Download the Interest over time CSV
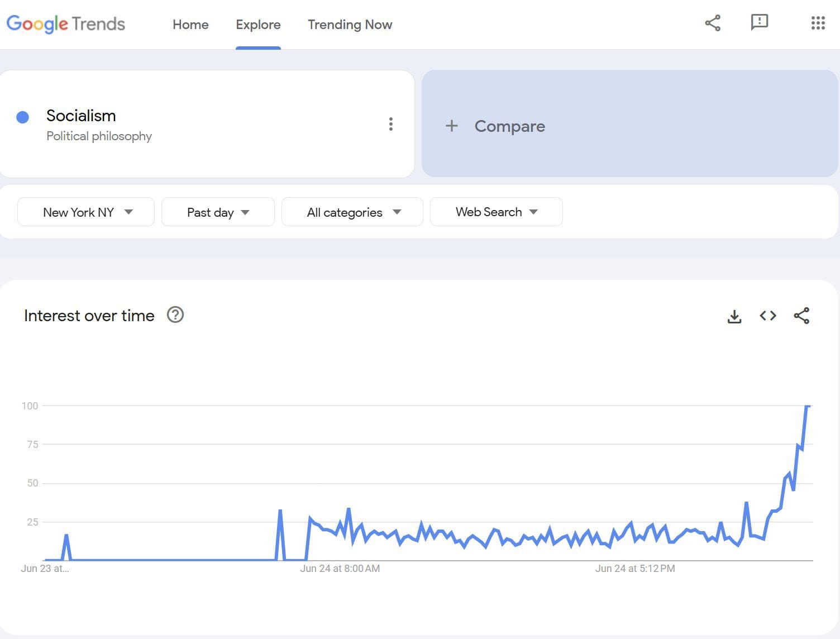840x639 pixels. [x=734, y=316]
